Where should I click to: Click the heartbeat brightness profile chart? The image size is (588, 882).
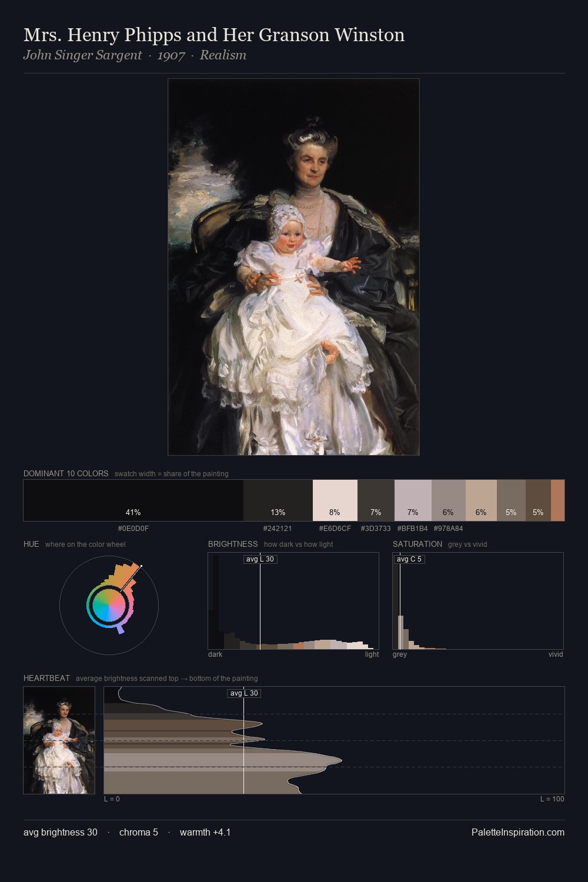[x=334, y=740]
